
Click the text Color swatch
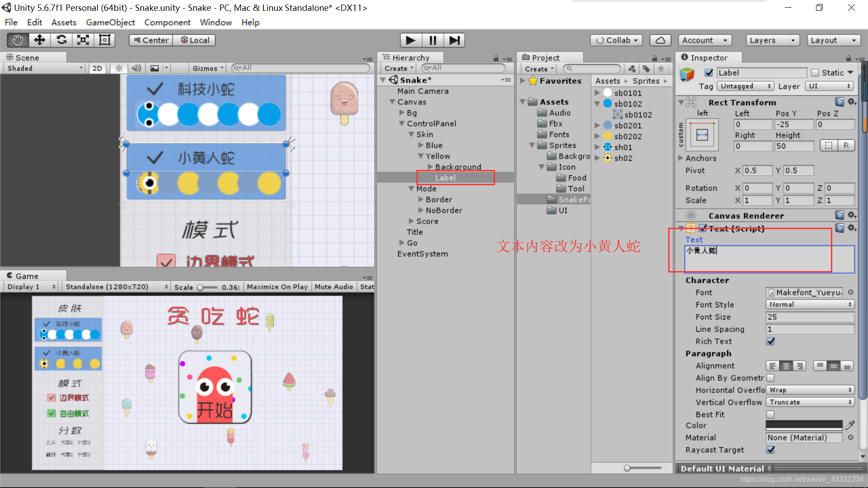point(804,425)
